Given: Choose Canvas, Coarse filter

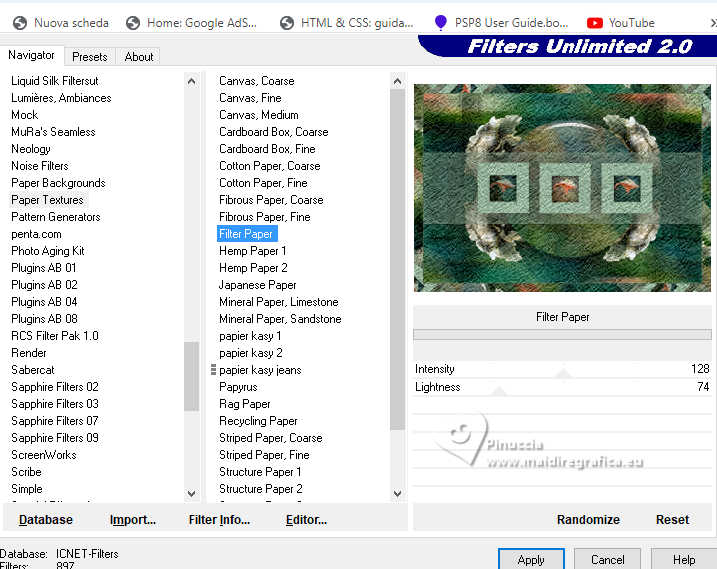Looking at the screenshot, I should (257, 81).
